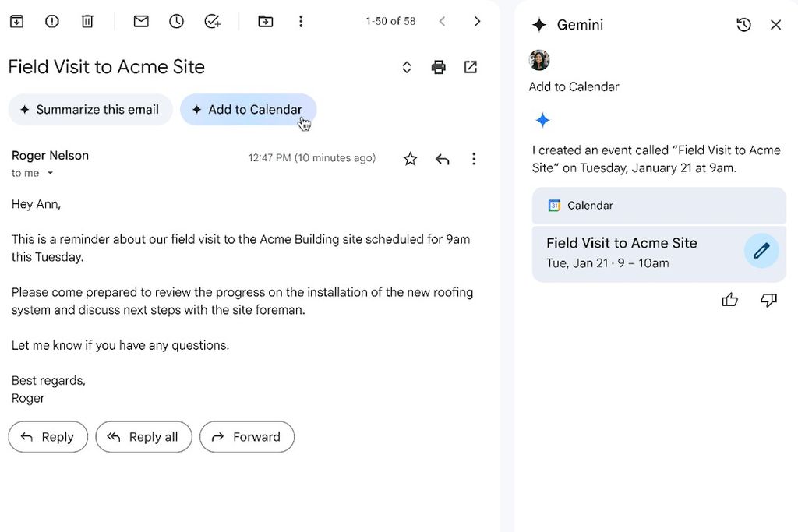Archive the email
The image size is (798, 532).
(x=16, y=21)
